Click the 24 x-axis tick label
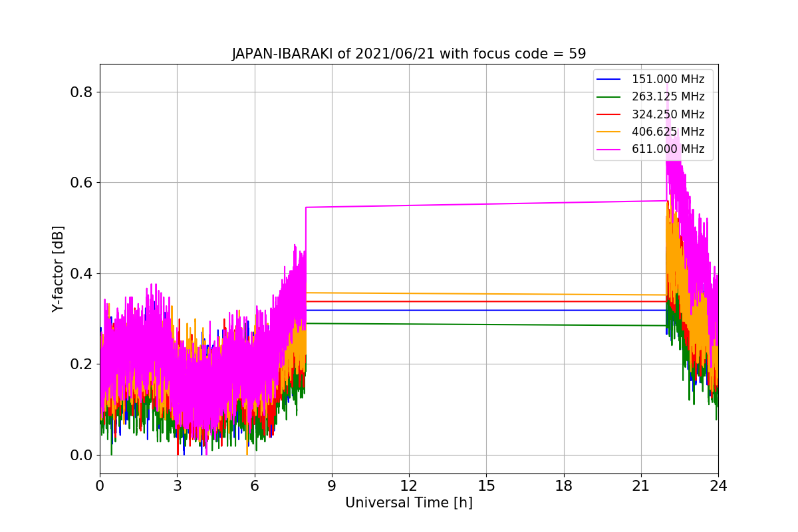798x532 pixels. pyautogui.click(x=718, y=486)
